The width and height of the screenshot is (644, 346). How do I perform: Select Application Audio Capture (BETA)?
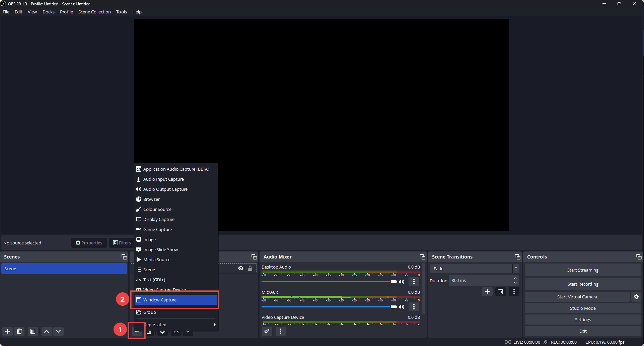pos(176,169)
